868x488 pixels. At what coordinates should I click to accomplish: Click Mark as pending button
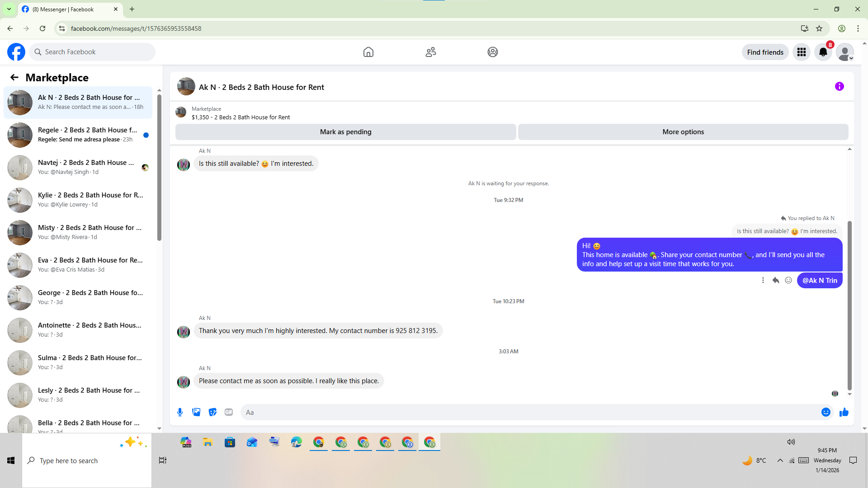coord(345,132)
